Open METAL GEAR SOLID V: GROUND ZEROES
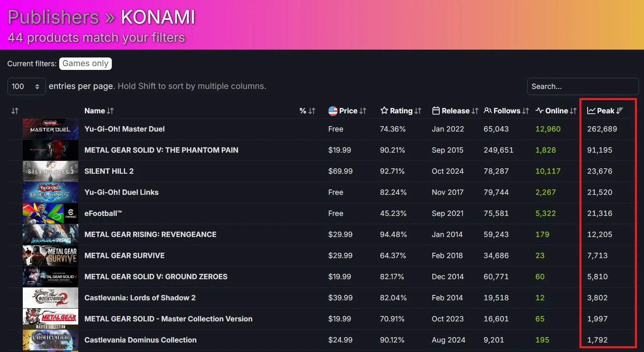 click(x=156, y=277)
